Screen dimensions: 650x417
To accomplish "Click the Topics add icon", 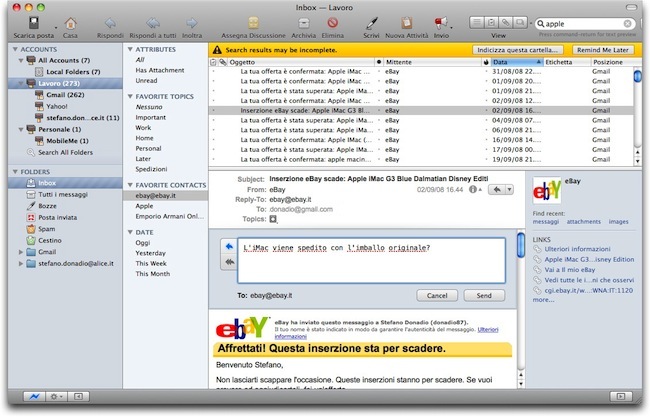I will pyautogui.click(x=273, y=219).
